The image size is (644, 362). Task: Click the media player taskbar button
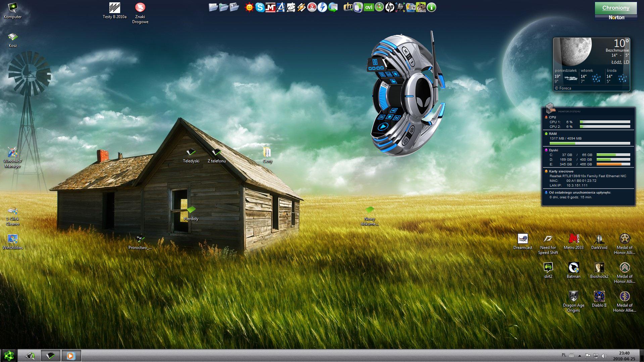[x=71, y=356]
